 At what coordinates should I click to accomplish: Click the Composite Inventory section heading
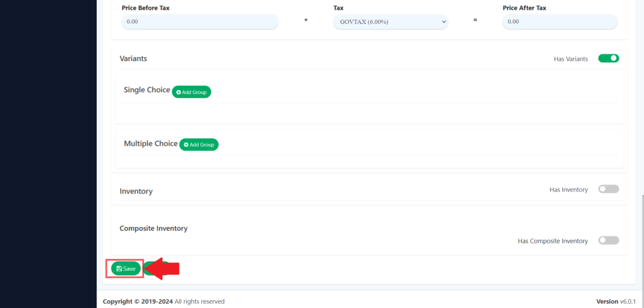pos(153,228)
